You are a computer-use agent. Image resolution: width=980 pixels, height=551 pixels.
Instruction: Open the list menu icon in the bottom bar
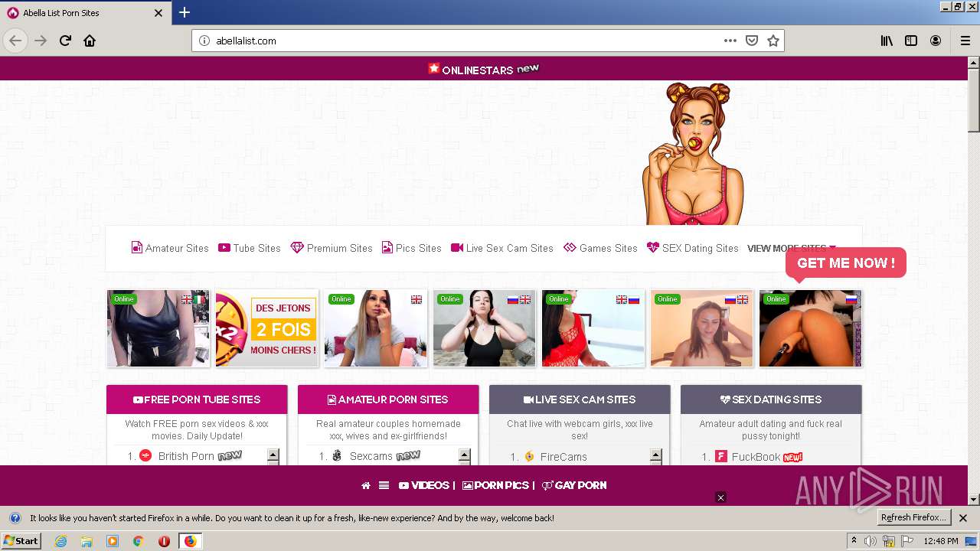pos(384,485)
